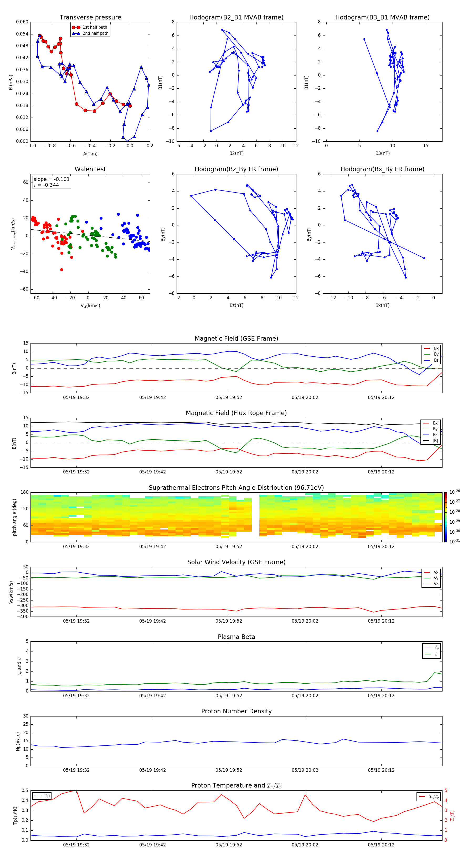473x868 pixels.
Task: Select the '1st half path' legend entry
Action: pos(90,27)
